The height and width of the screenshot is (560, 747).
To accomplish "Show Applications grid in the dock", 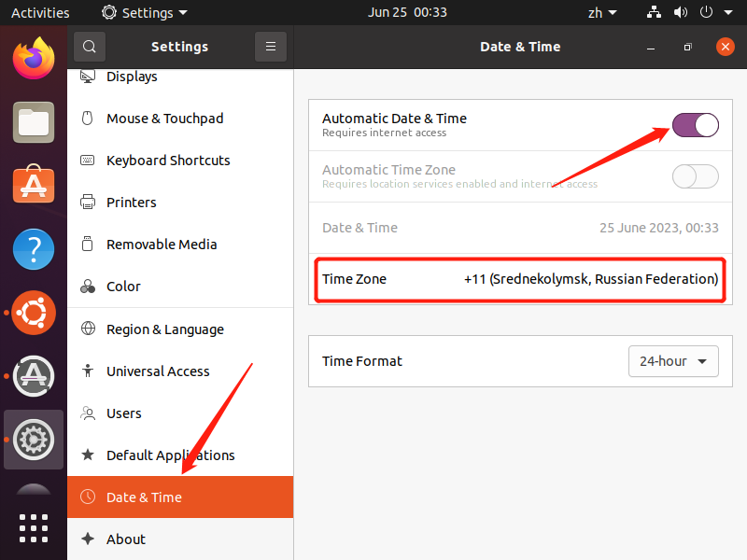I will [34, 527].
